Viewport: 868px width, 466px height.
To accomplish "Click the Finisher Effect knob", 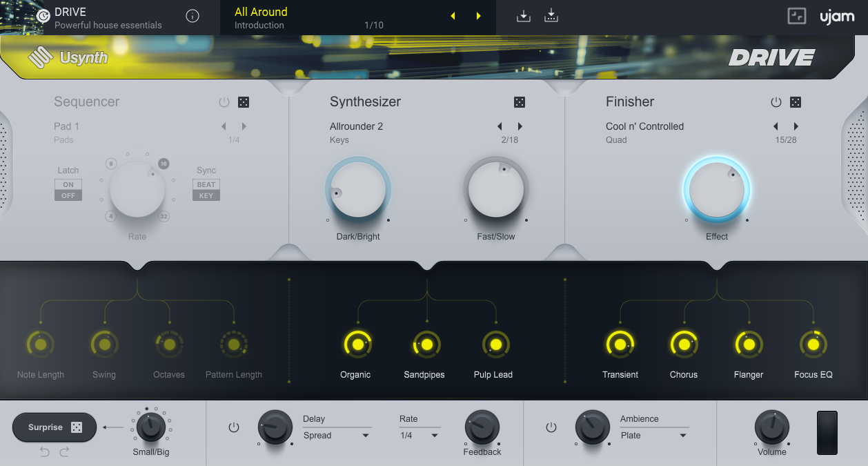I will [717, 191].
